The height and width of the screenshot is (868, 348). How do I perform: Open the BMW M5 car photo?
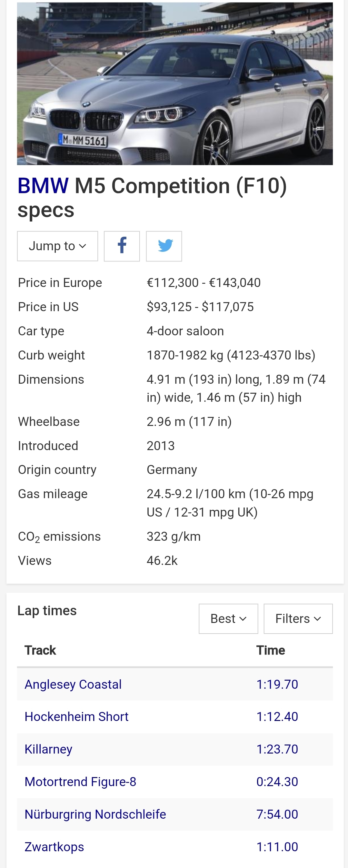click(x=175, y=84)
